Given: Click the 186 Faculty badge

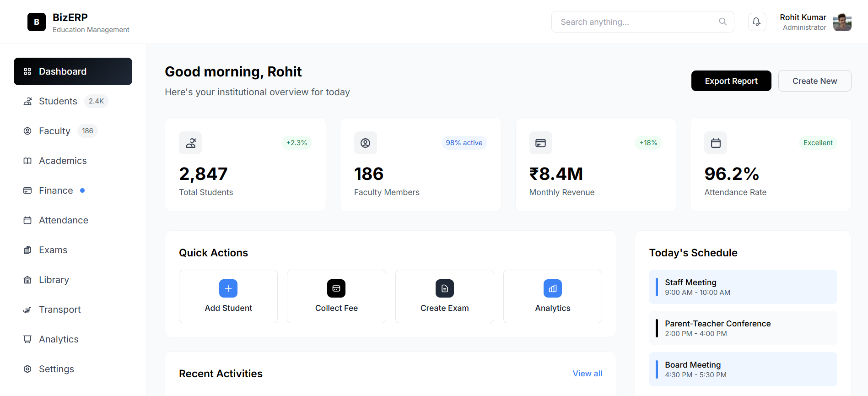Looking at the screenshot, I should [87, 131].
